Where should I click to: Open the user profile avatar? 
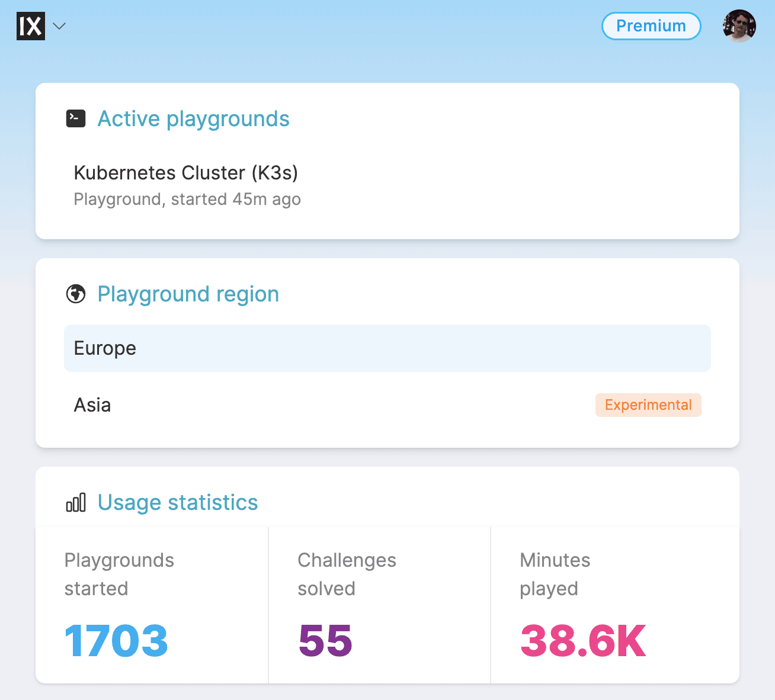(739, 26)
